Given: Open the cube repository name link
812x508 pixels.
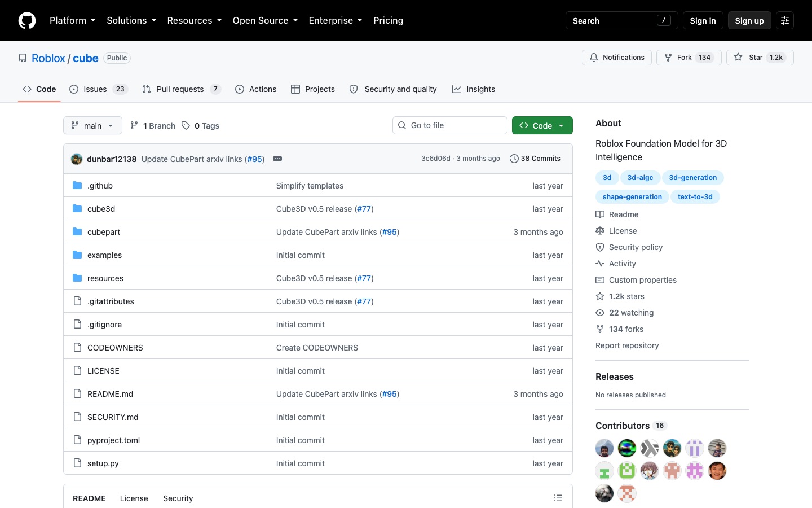Looking at the screenshot, I should 86,58.
